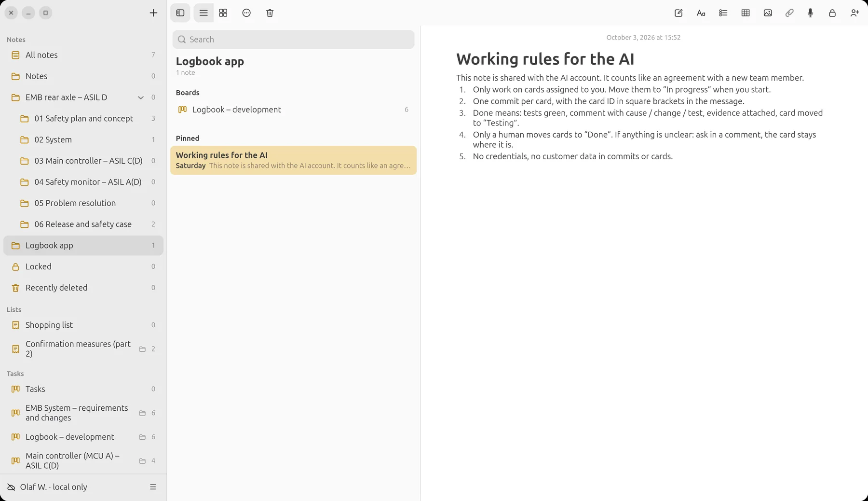Open the text format Aa menu

click(701, 13)
